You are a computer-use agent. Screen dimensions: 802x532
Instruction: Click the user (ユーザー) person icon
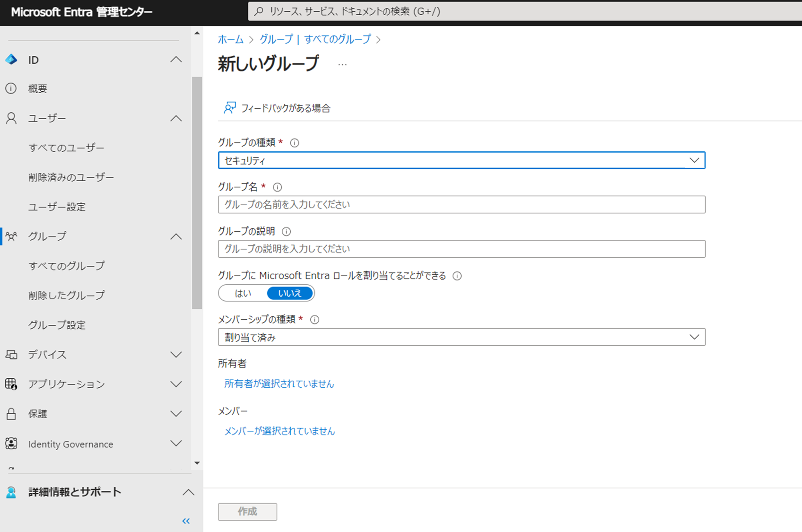click(x=11, y=118)
